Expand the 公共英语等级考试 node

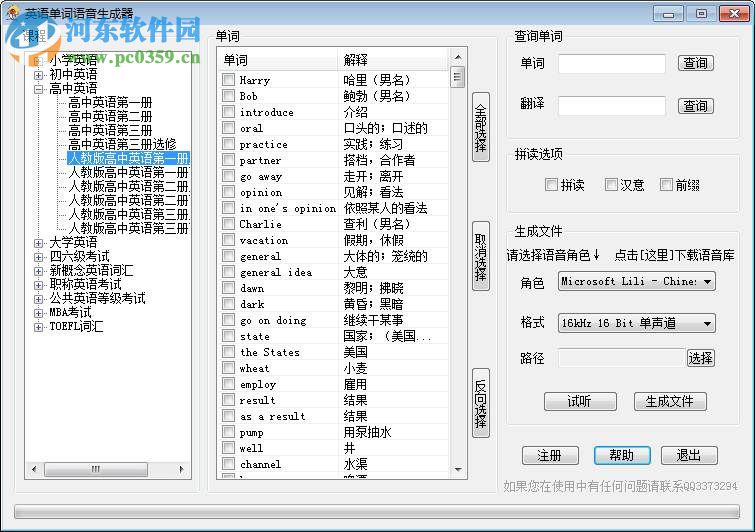(x=39, y=299)
